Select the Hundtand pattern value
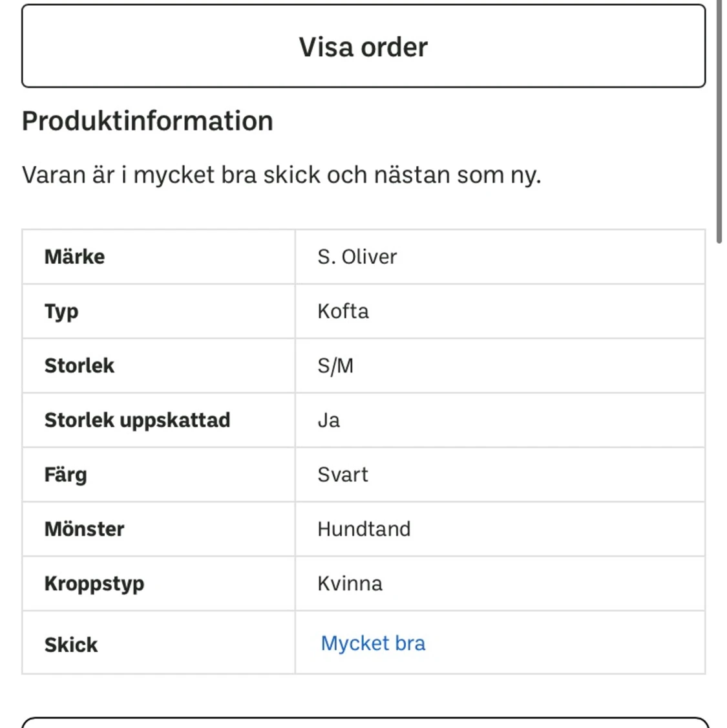 point(363,529)
